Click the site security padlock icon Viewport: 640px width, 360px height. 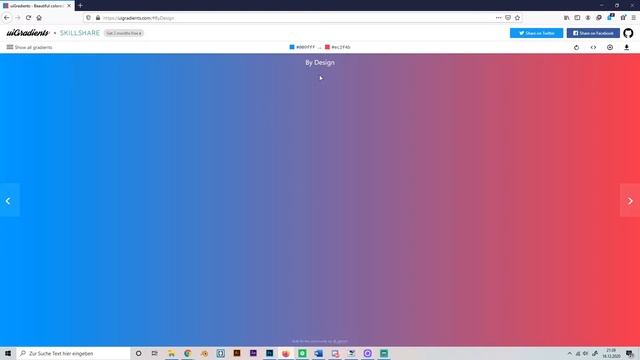pyautogui.click(x=98, y=18)
